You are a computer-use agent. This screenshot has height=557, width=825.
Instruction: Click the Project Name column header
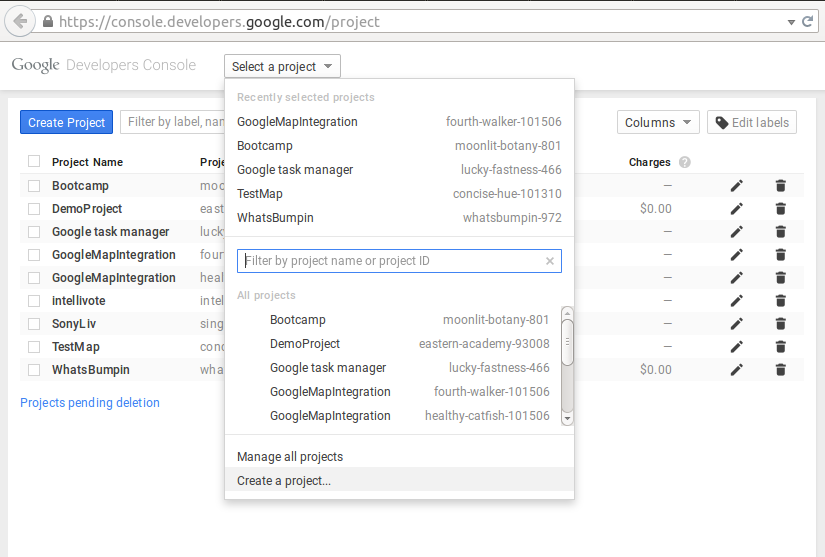tap(87, 162)
